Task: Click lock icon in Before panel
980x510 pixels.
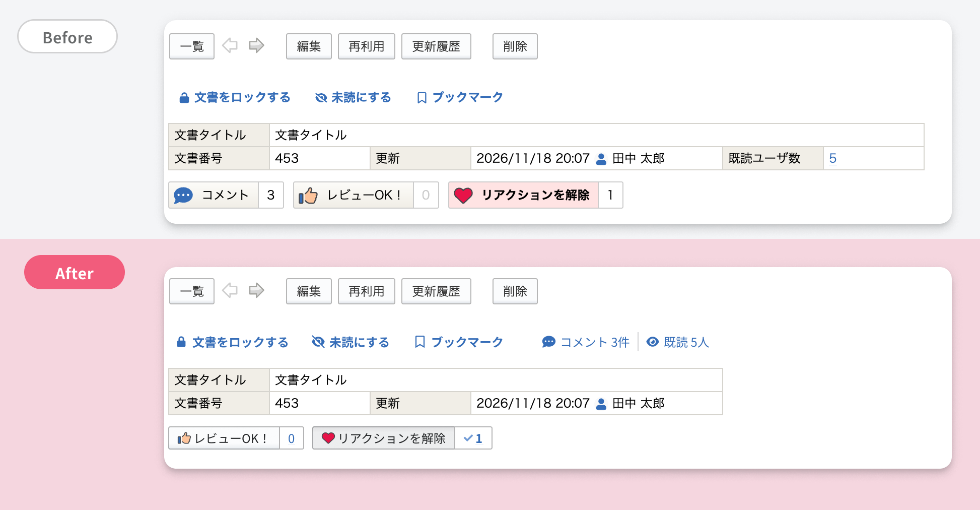Action: tap(184, 98)
